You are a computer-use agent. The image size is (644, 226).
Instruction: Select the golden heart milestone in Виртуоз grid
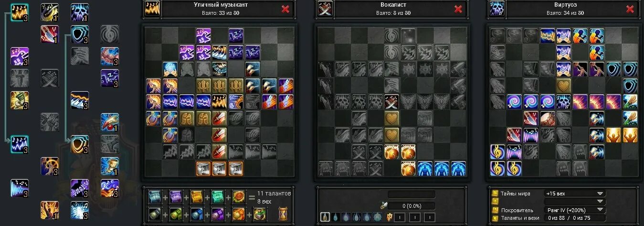click(x=564, y=86)
